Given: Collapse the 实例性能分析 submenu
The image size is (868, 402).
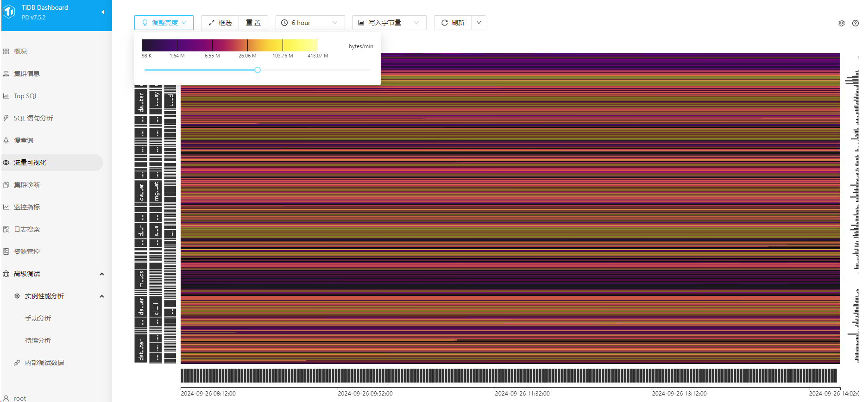Looking at the screenshot, I should click(101, 296).
